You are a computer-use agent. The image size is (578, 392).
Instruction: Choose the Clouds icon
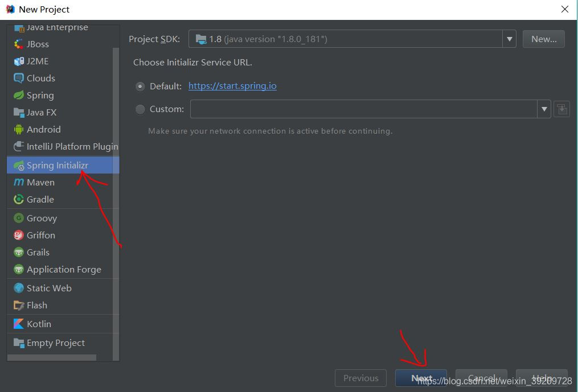18,78
